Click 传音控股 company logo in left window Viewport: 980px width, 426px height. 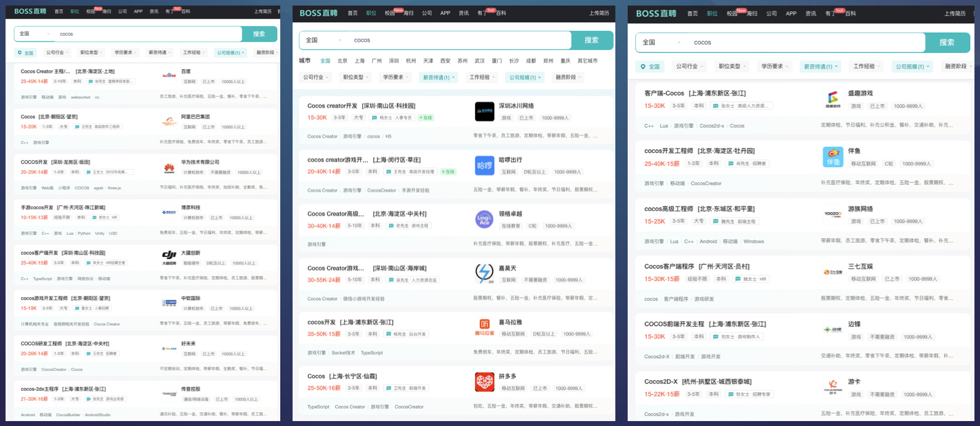[169, 393]
